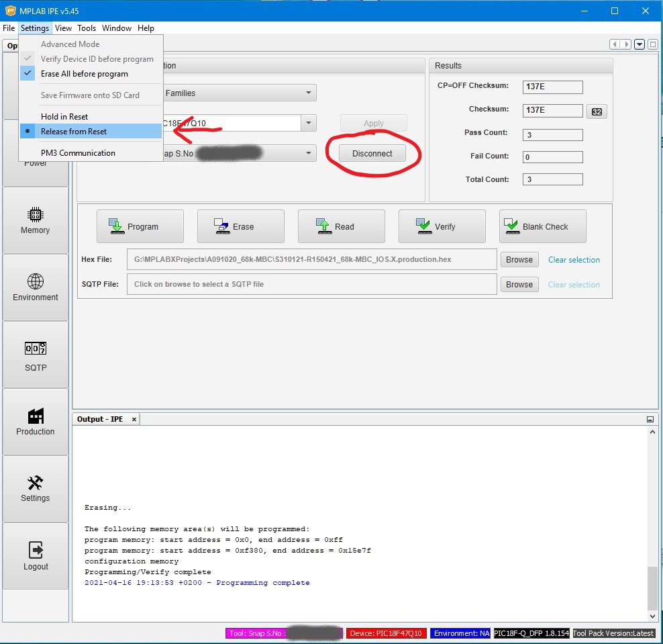This screenshot has height=644, width=663.
Task: Open the File menu
Action: point(9,28)
